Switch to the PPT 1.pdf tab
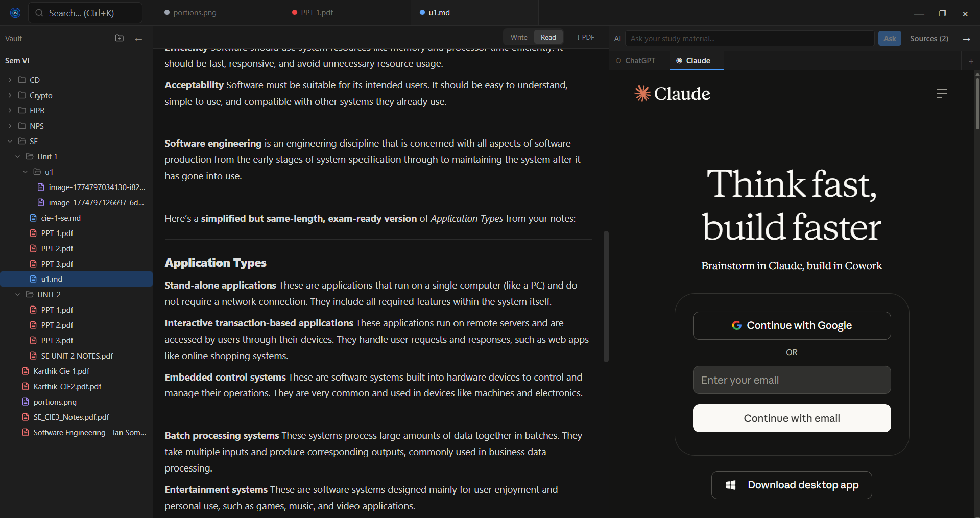980x518 pixels. (x=347, y=13)
